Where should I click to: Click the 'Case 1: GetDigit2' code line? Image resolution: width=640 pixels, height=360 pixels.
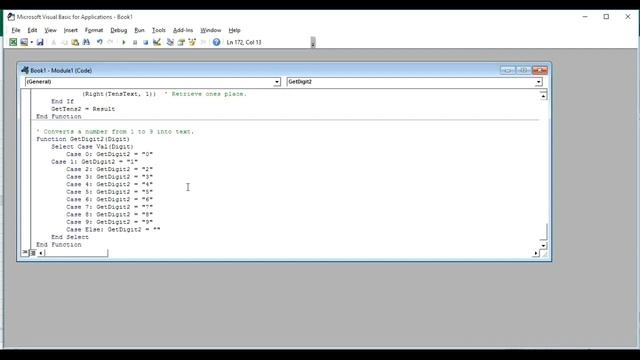[x=94, y=162]
